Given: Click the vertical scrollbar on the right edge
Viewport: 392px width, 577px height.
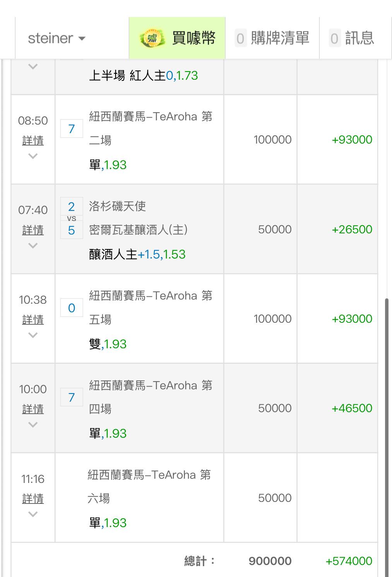Looking at the screenshot, I should click(x=387, y=437).
